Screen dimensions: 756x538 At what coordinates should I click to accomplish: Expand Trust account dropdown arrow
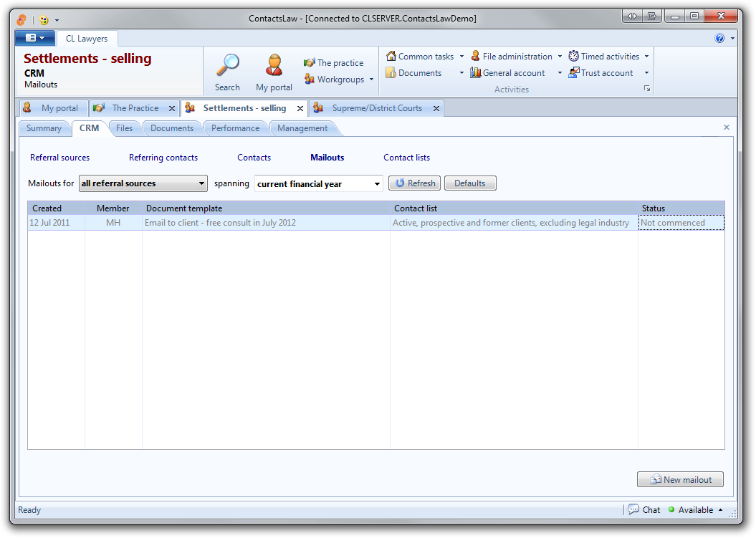pos(646,73)
